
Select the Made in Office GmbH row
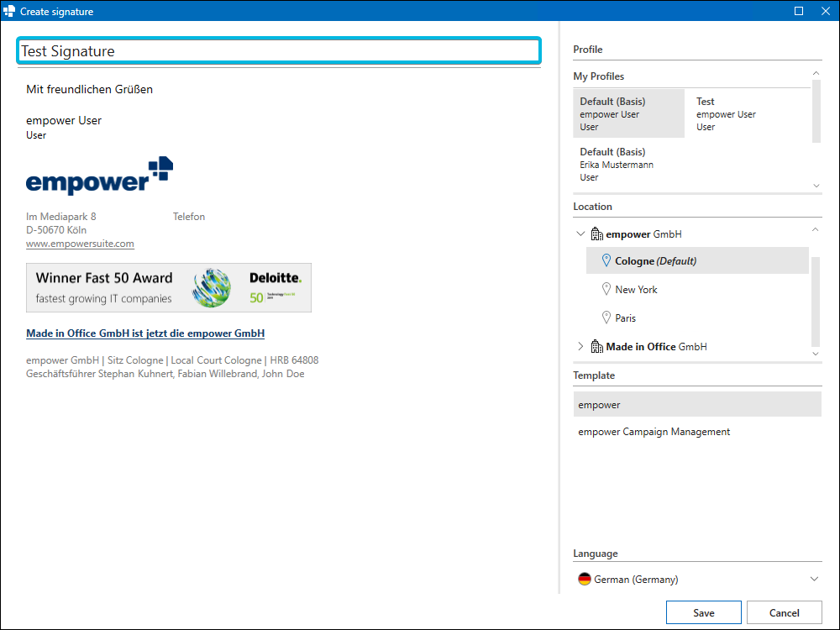click(x=692, y=347)
